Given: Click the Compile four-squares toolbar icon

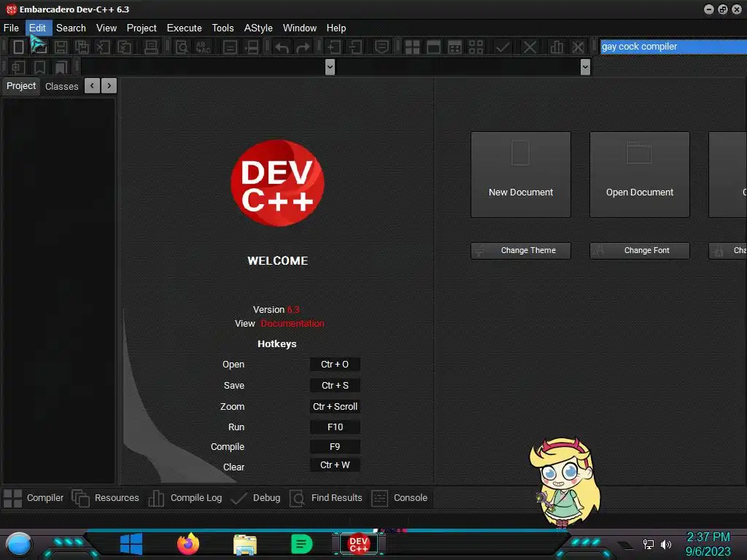Looking at the screenshot, I should (412, 47).
